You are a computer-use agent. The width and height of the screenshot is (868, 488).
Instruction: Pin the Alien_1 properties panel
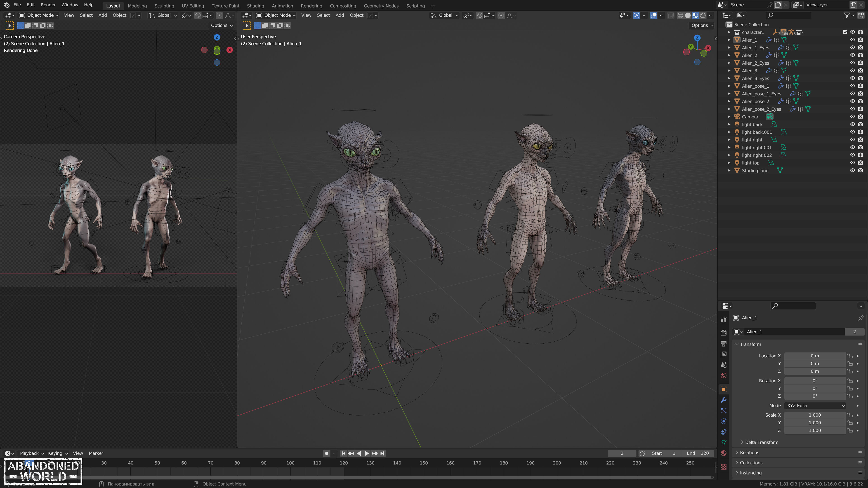click(861, 318)
